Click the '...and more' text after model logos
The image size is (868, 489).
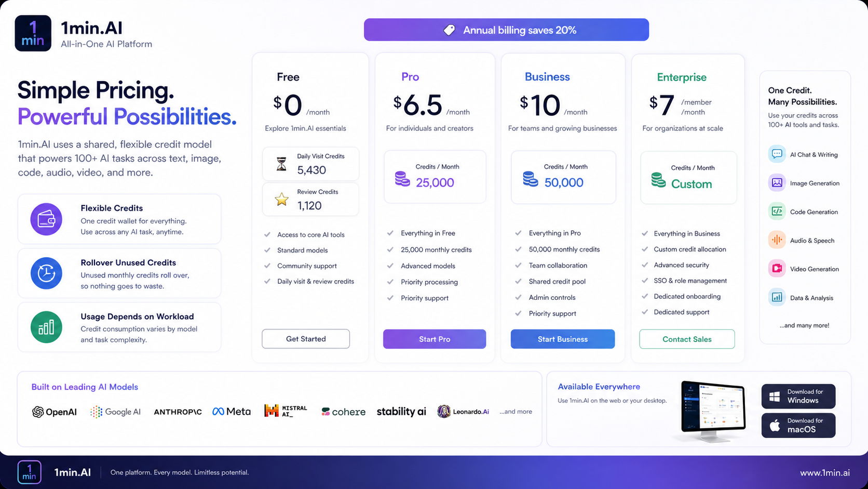[x=516, y=412]
